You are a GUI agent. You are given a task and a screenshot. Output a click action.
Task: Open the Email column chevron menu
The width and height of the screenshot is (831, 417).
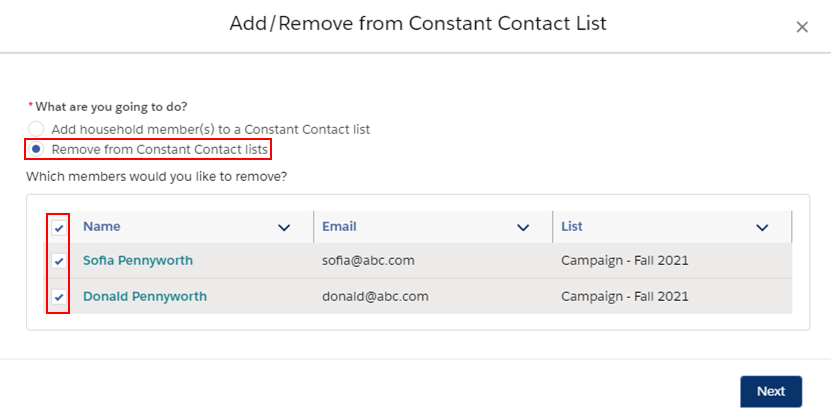[523, 228]
